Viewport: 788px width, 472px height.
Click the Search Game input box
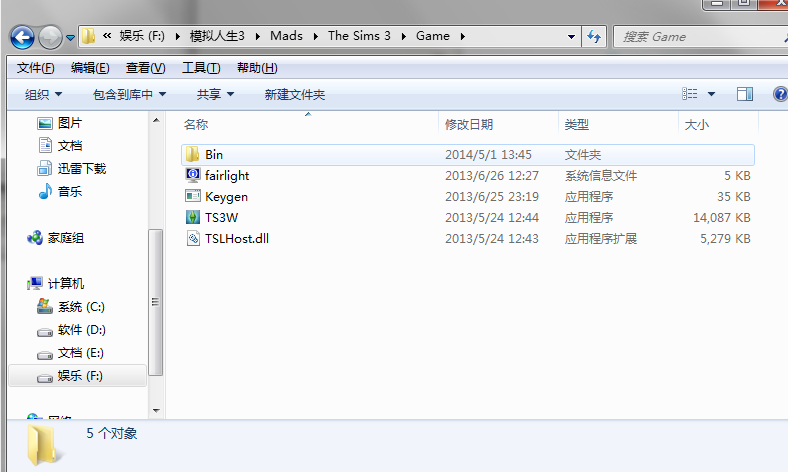(x=701, y=37)
